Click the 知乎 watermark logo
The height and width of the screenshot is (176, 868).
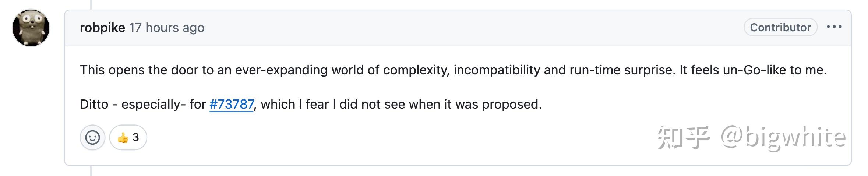683,137
